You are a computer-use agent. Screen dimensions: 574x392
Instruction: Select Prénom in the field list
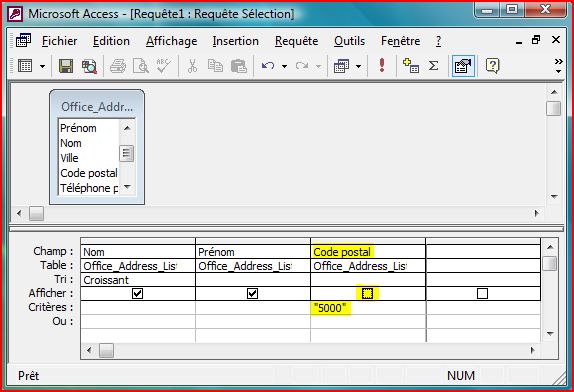(78, 128)
